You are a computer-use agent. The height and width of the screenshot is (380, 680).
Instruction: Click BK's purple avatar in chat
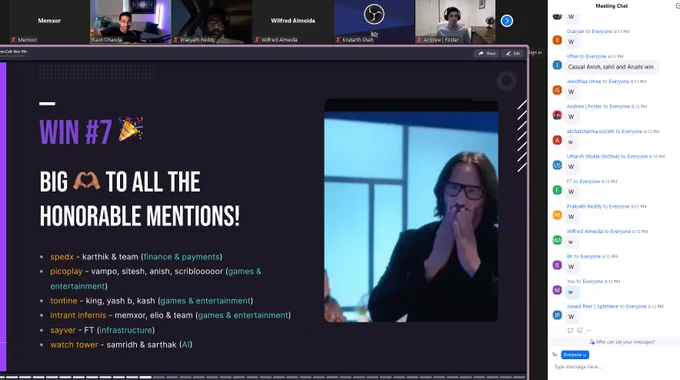click(x=557, y=265)
